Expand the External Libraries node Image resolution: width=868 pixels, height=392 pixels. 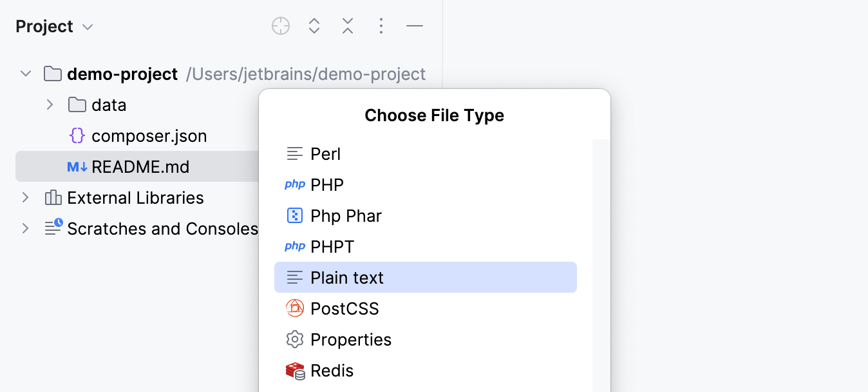click(x=24, y=197)
